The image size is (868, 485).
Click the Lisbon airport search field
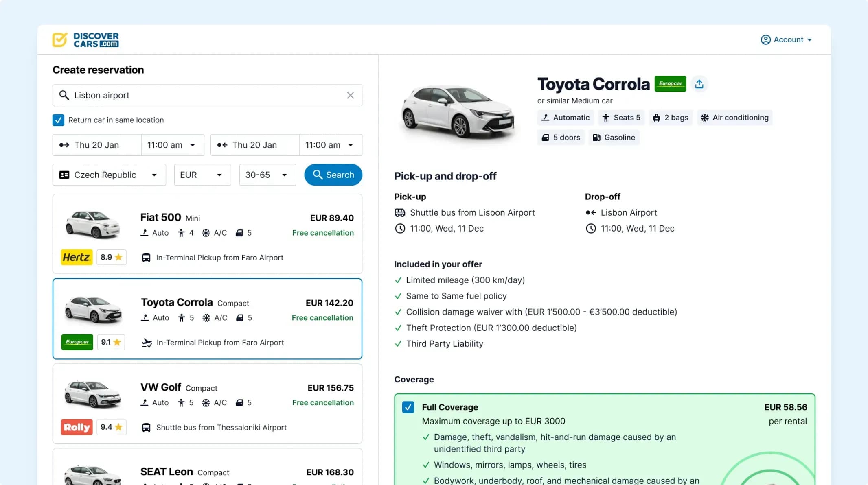[207, 95]
